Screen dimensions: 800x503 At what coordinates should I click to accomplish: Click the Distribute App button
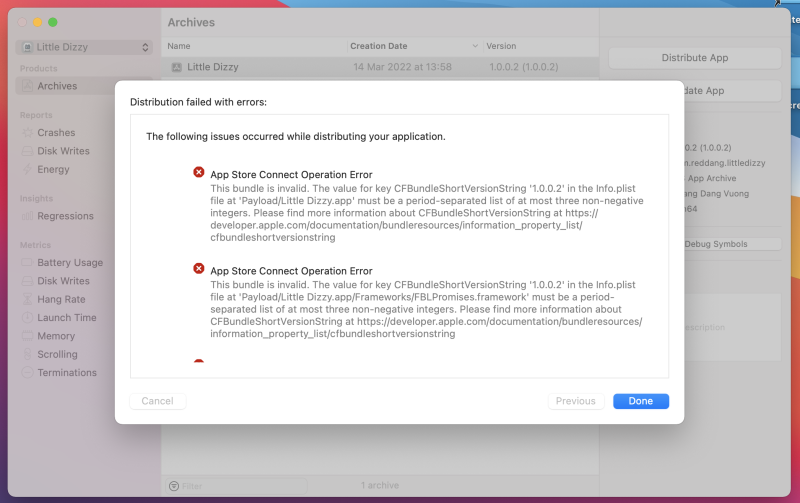694,58
